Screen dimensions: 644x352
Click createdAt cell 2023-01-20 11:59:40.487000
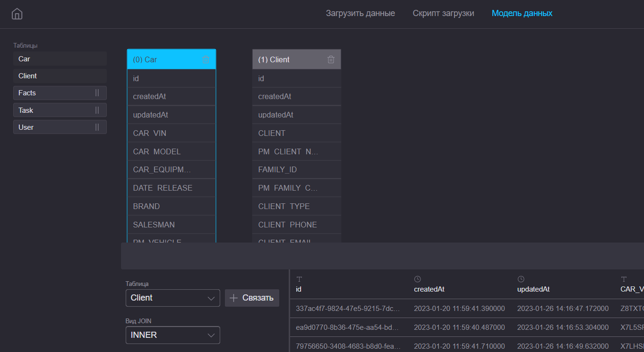459,327
